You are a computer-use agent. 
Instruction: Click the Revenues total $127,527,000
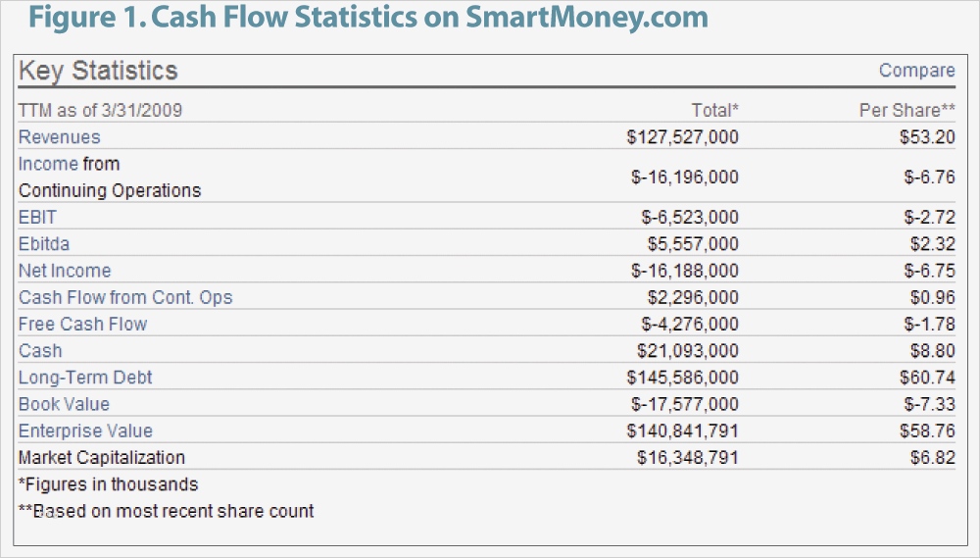coord(682,137)
